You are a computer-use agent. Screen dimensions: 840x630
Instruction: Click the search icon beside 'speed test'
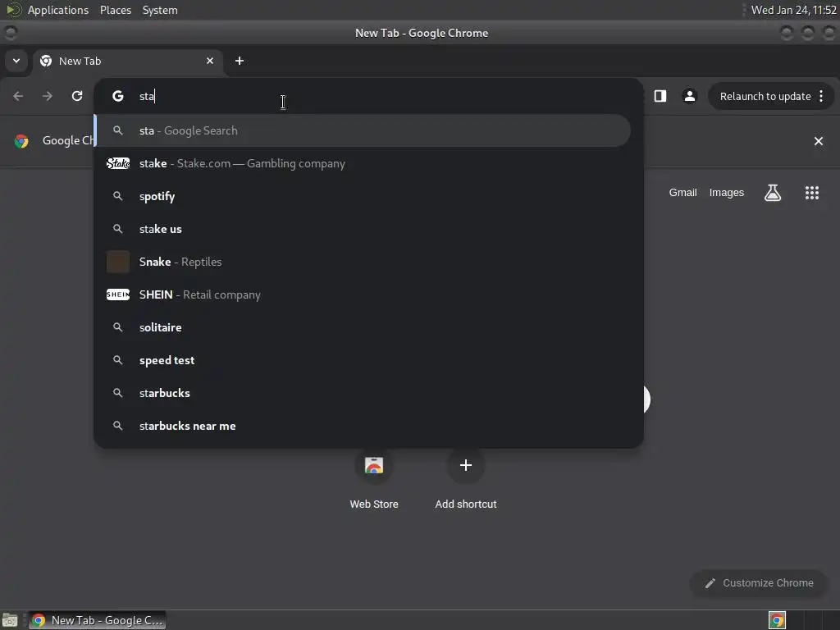click(x=118, y=360)
